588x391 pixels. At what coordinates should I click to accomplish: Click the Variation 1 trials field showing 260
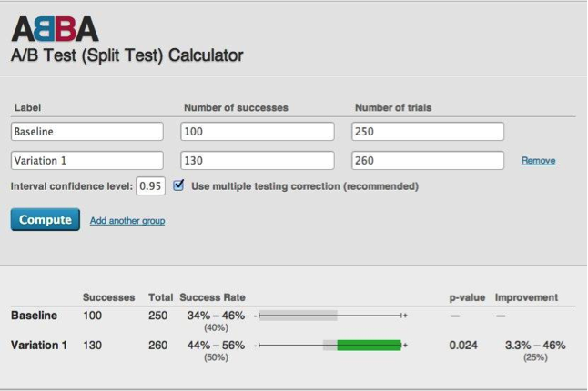click(x=428, y=161)
